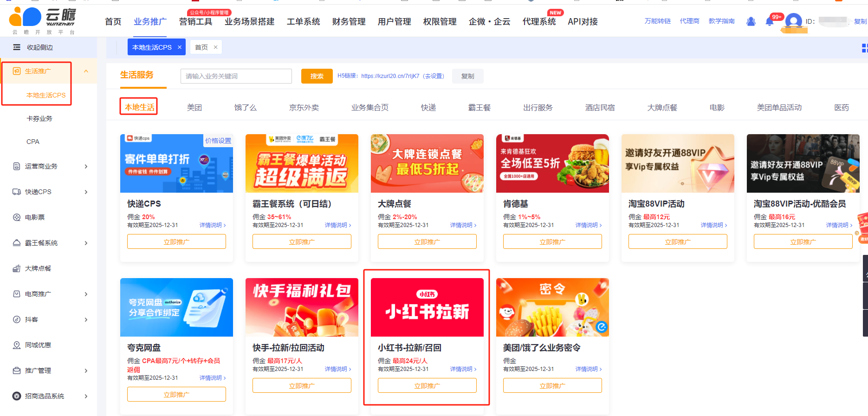The width and height of the screenshot is (868, 416).
Task: Expand the 运营商业务 submenu arrow
Action: (x=86, y=166)
